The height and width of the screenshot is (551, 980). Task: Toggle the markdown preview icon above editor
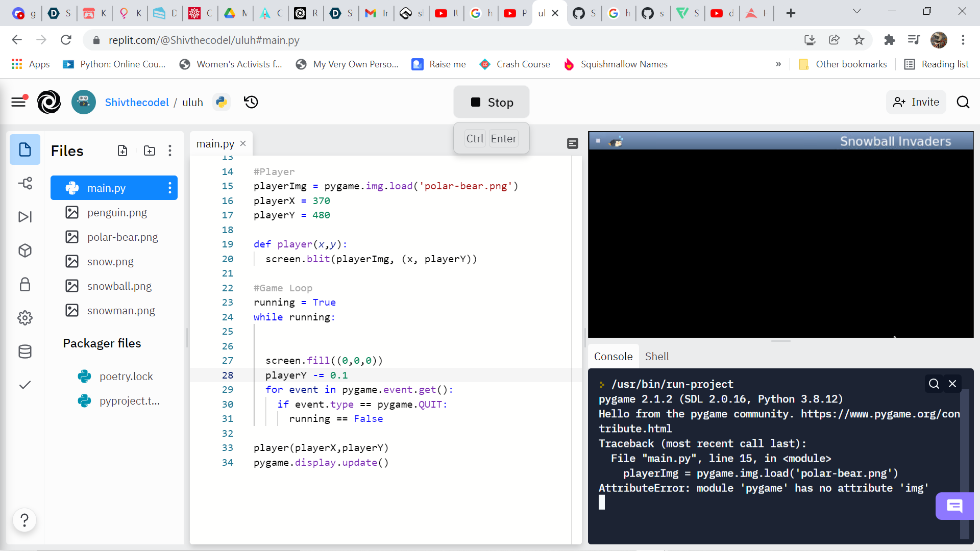click(x=573, y=144)
